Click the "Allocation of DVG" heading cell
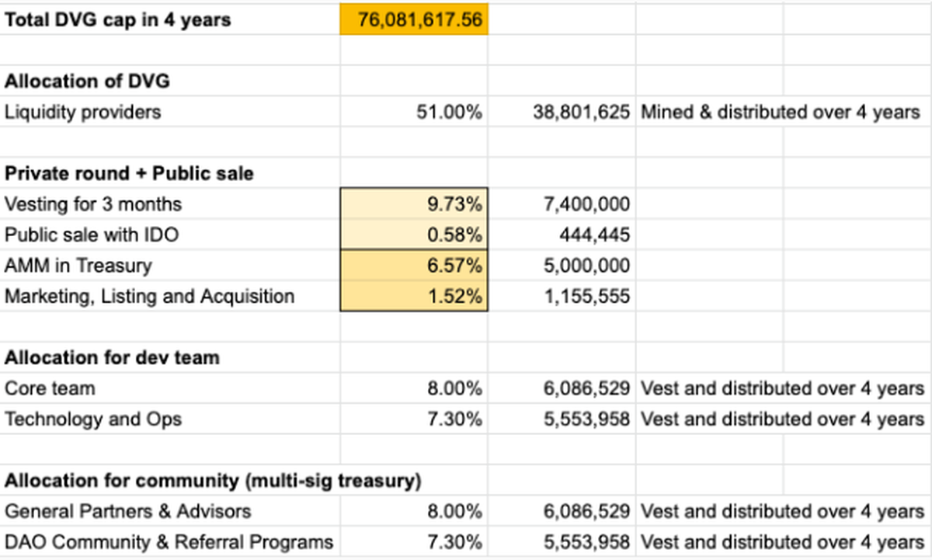Screen dimensions: 932x560 point(87,81)
